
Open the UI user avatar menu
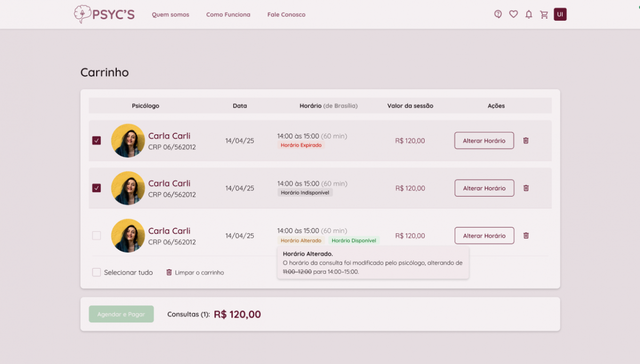[x=560, y=14]
